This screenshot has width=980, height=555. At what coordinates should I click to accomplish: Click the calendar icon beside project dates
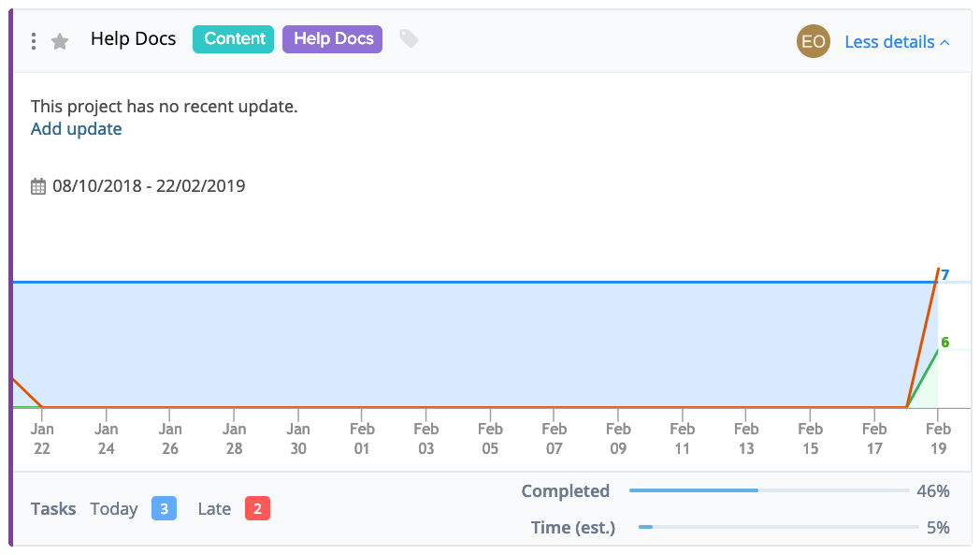[38, 186]
